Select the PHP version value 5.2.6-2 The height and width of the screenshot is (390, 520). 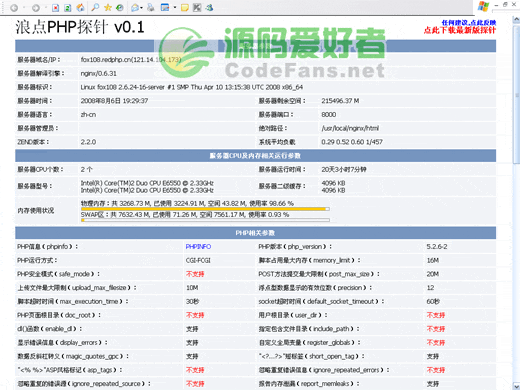coord(437,247)
